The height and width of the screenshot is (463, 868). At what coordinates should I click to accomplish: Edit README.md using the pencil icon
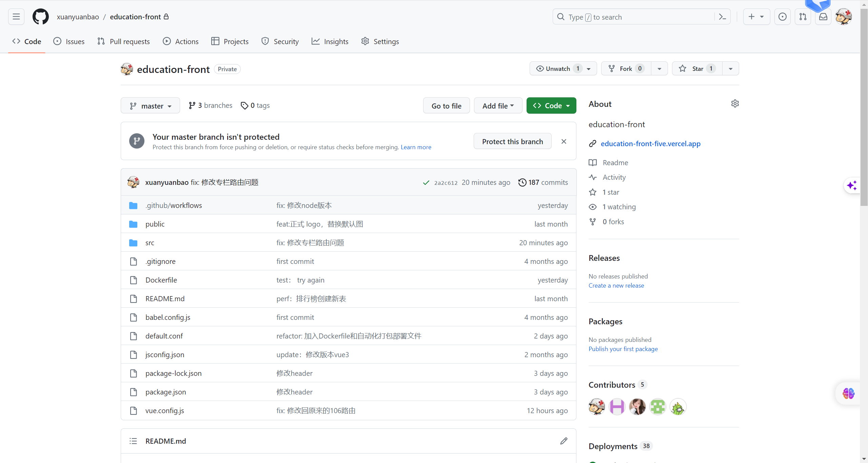tap(564, 441)
